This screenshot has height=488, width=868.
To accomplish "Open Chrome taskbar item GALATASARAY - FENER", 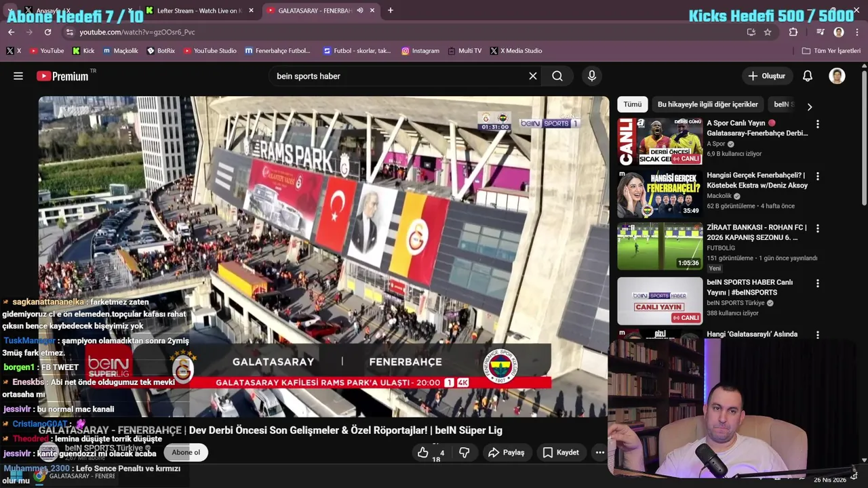I will click(x=75, y=476).
